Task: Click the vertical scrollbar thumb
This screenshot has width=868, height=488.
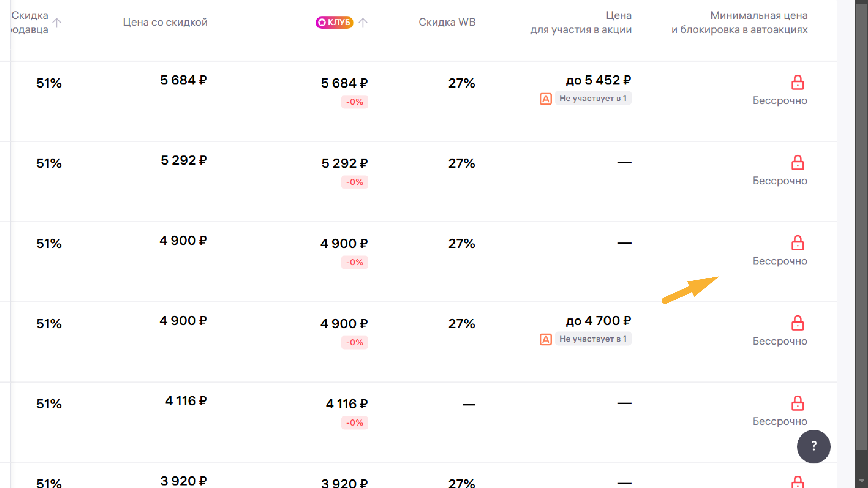Action: pos(861,222)
